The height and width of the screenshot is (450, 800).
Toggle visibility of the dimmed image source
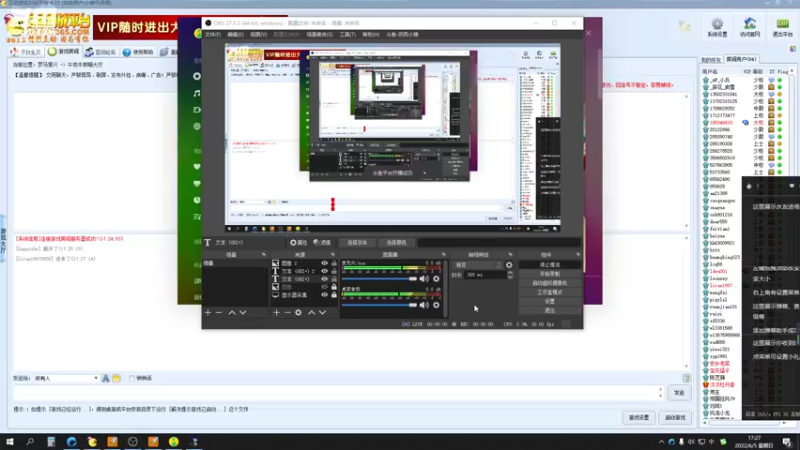324,287
